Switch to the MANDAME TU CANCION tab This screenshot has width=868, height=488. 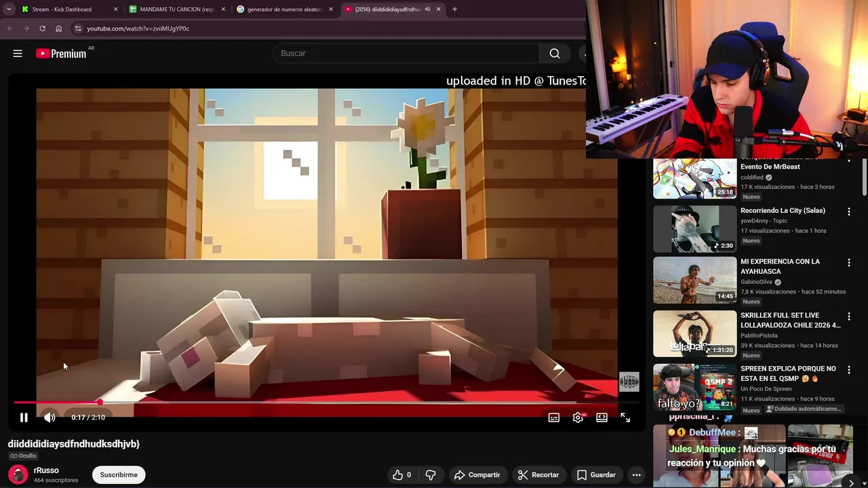pyautogui.click(x=177, y=9)
